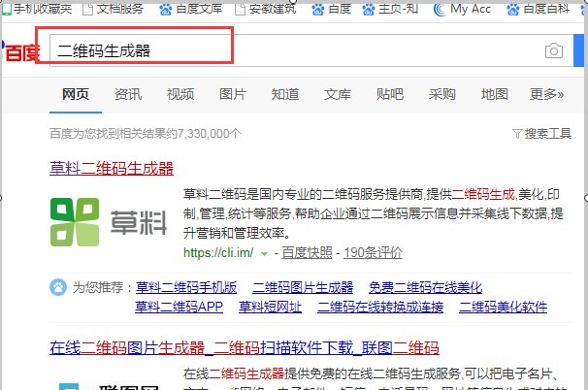Click the https://cli.im/ URL
This screenshot has height=390, width=588.
pos(218,253)
